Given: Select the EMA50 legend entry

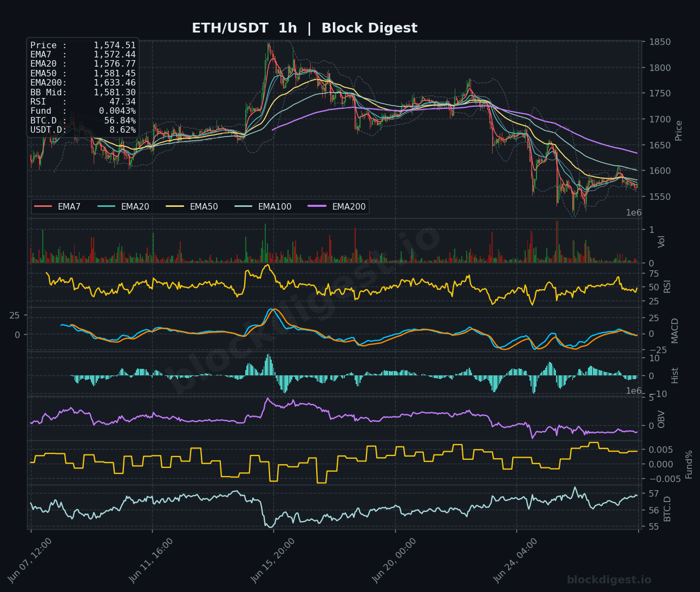Looking at the screenshot, I should coord(192,206).
